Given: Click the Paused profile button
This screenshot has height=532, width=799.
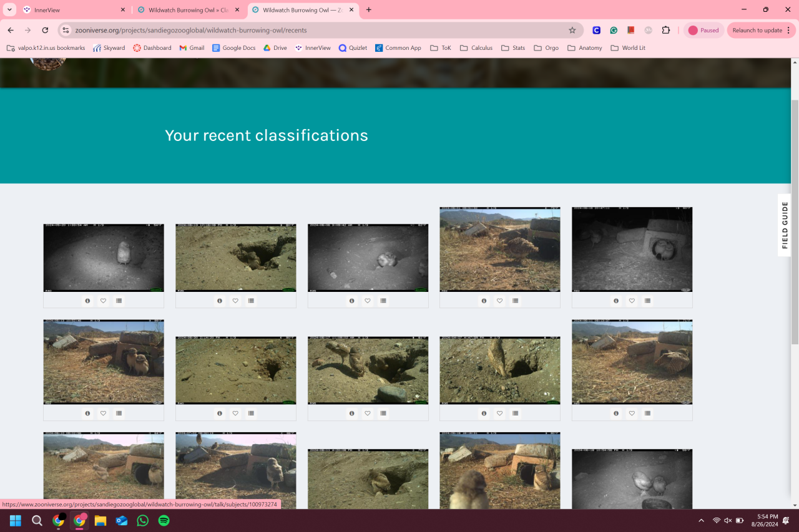Looking at the screenshot, I should pos(704,30).
